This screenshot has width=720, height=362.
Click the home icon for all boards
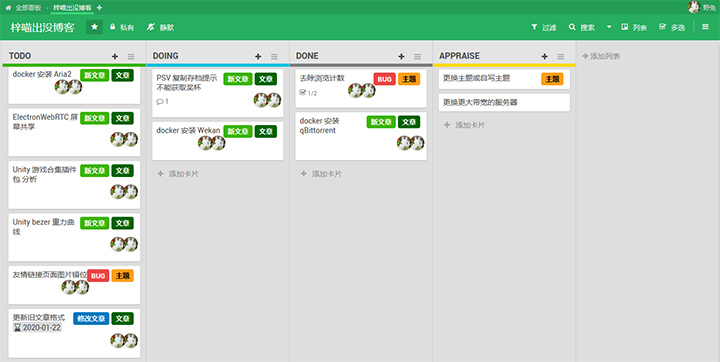pyautogui.click(x=8, y=8)
